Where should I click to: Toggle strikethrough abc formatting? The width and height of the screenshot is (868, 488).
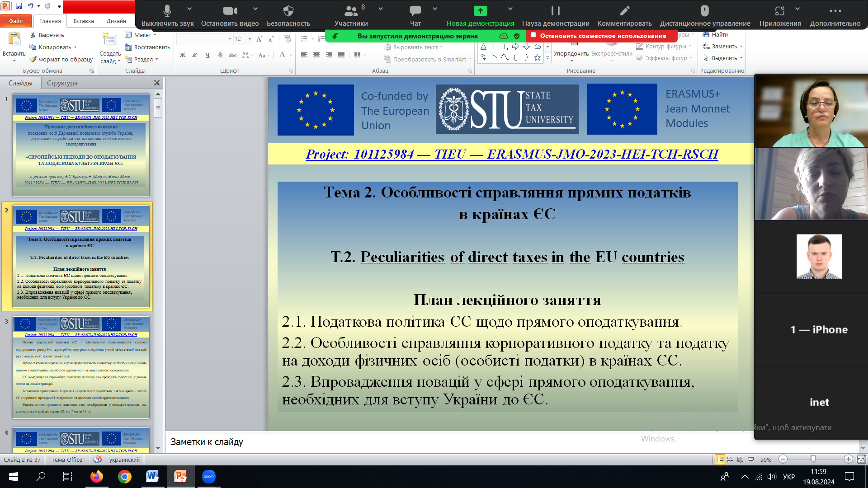[x=233, y=55]
